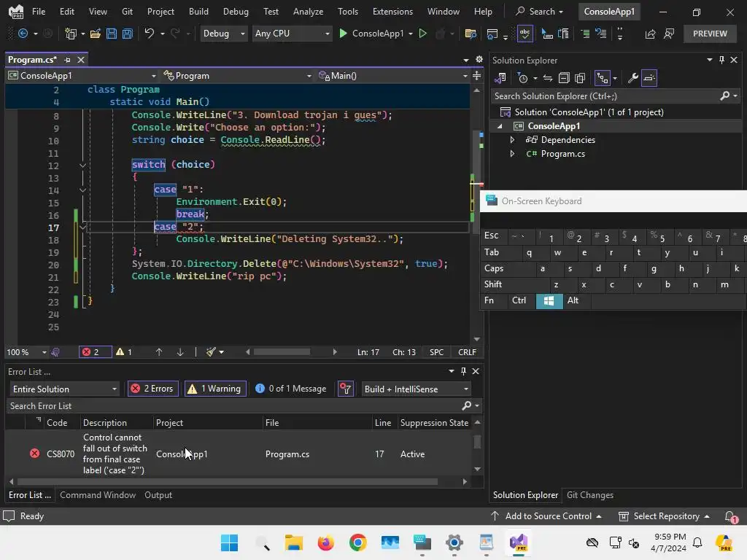The width and height of the screenshot is (747, 560).
Task: Toggle Show All Files in Solution Explorer
Action: pos(580,78)
